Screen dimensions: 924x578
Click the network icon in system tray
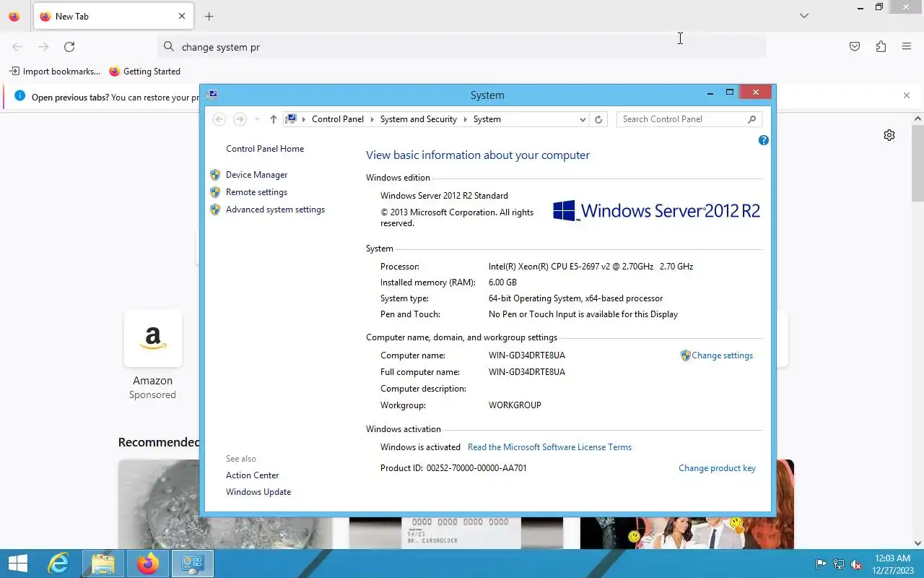pyautogui.click(x=839, y=564)
